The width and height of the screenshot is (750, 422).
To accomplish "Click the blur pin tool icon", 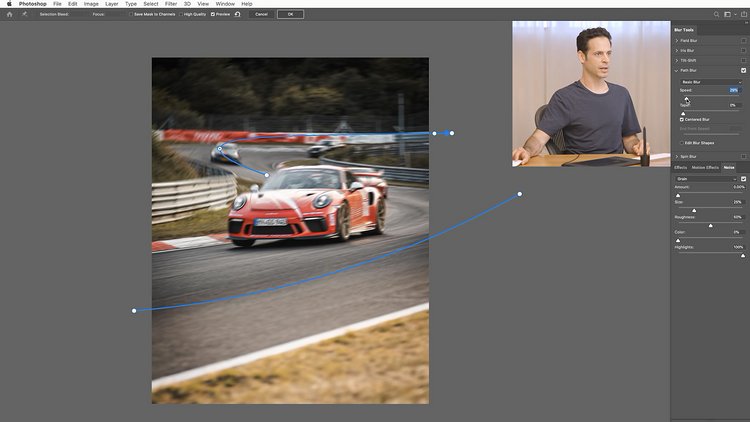I will (24, 14).
